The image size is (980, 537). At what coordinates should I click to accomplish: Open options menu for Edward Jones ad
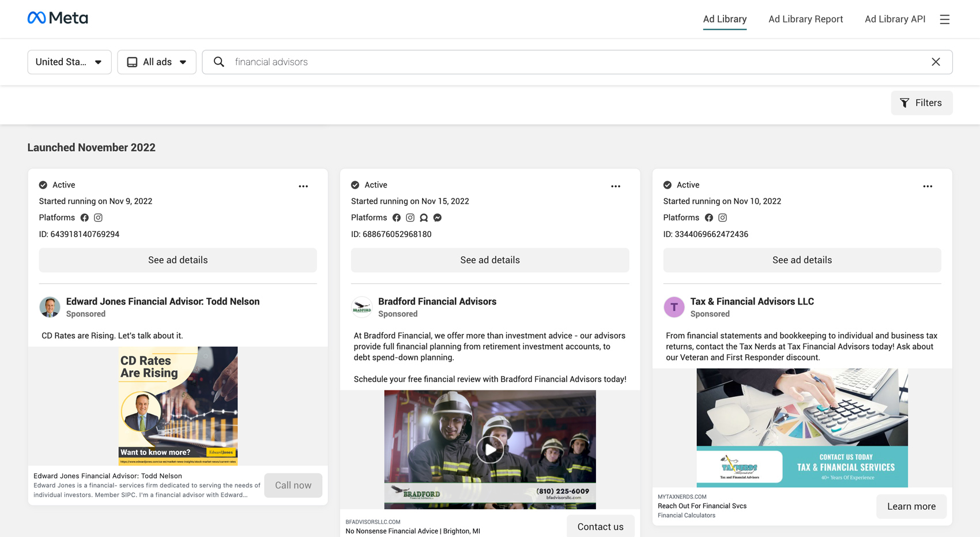[303, 186]
